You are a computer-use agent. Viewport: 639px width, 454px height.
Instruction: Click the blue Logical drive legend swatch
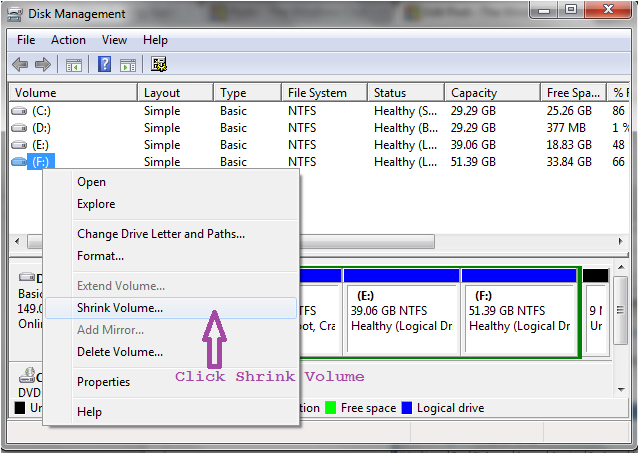[407, 408]
